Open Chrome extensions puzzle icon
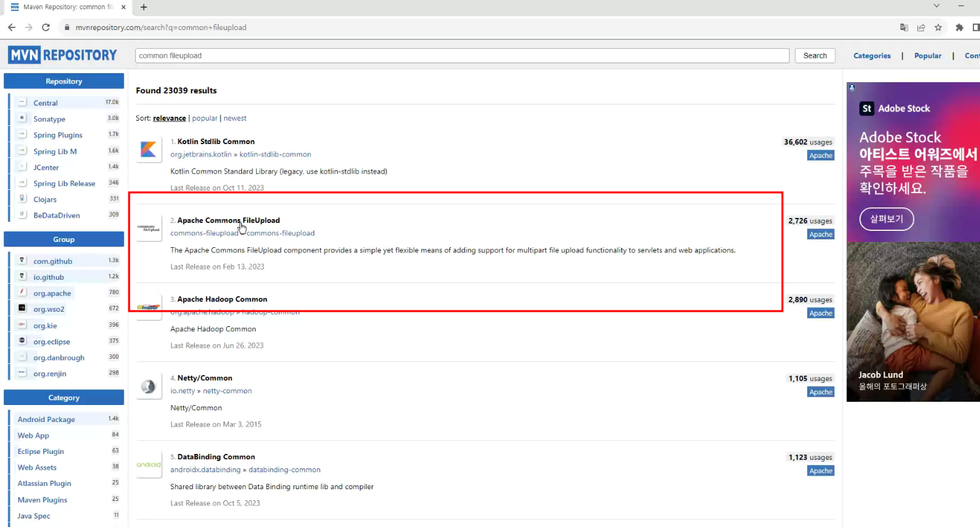 coord(959,27)
